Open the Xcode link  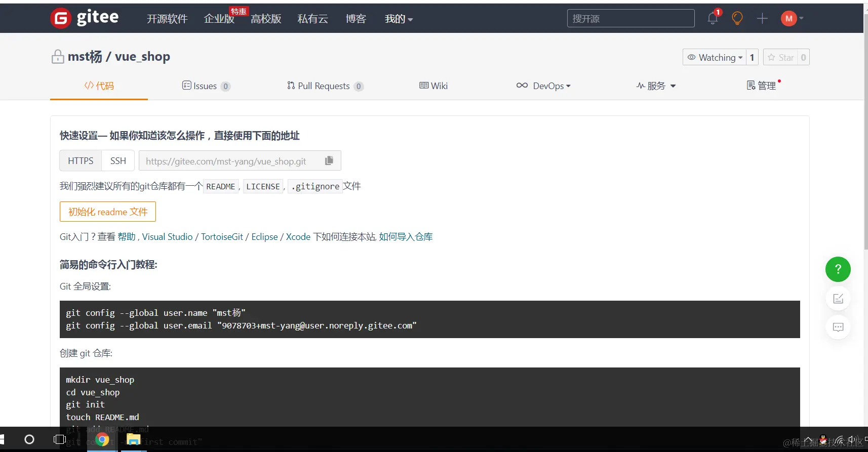tap(298, 236)
